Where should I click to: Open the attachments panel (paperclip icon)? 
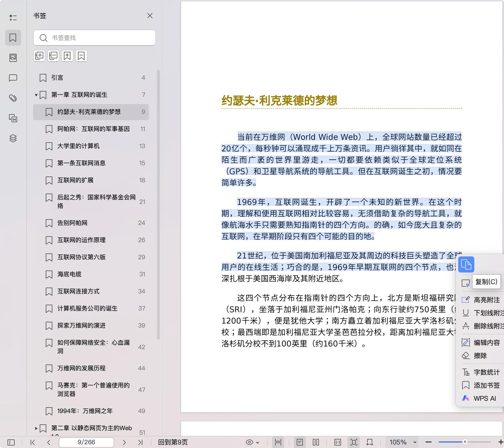(x=13, y=98)
